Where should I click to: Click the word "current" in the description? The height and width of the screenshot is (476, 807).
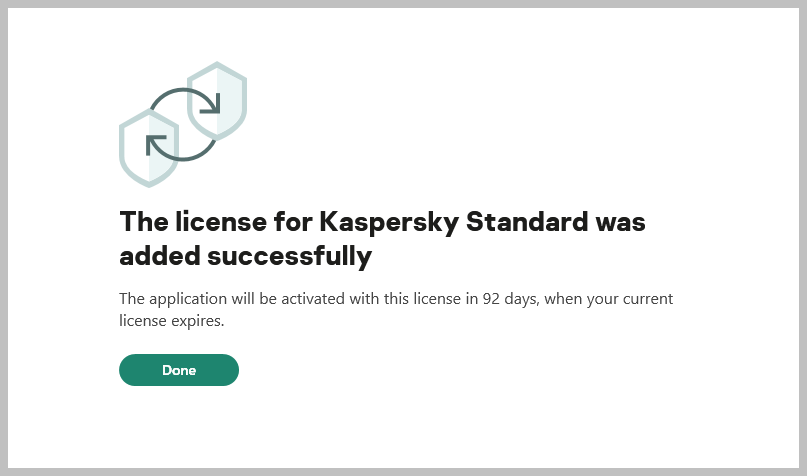[654, 298]
